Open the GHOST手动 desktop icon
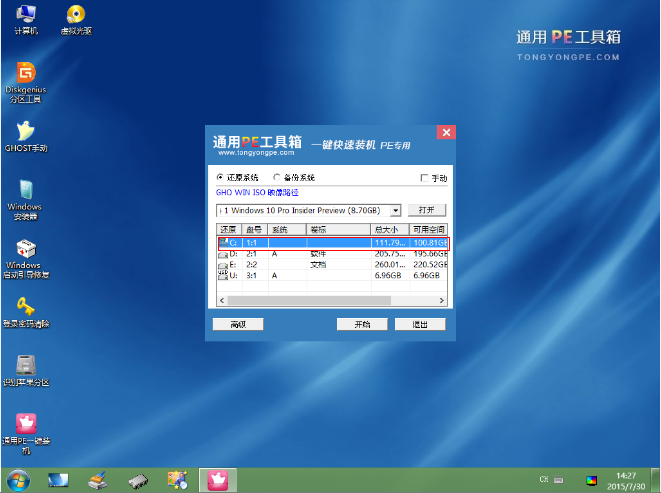 point(26,137)
